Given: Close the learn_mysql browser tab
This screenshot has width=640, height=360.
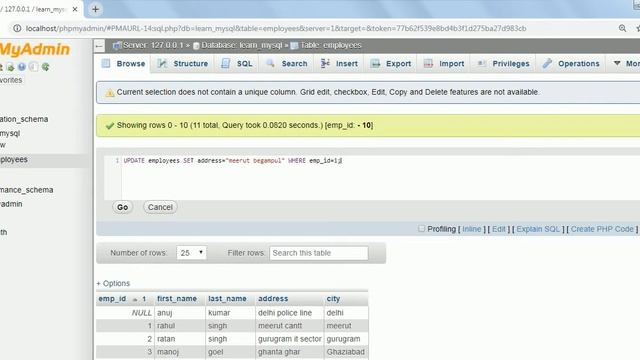Looking at the screenshot, I should tap(75, 9).
